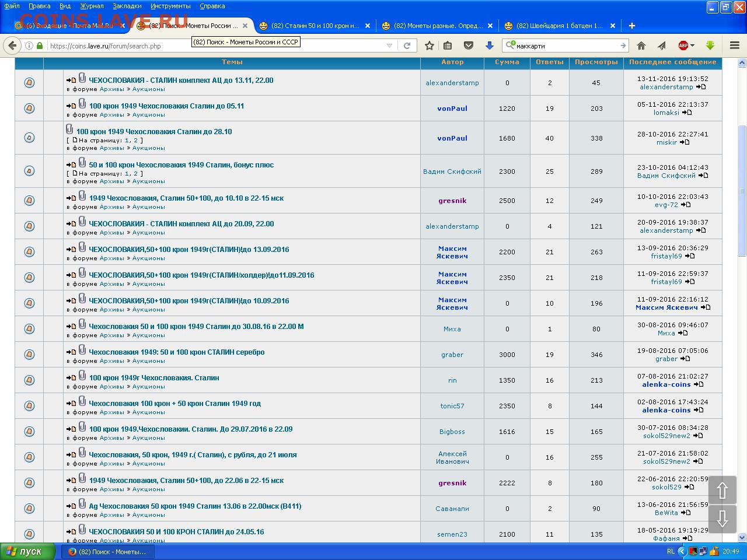Click the paper plane send icon
This screenshot has width=747, height=560.
click(x=662, y=45)
